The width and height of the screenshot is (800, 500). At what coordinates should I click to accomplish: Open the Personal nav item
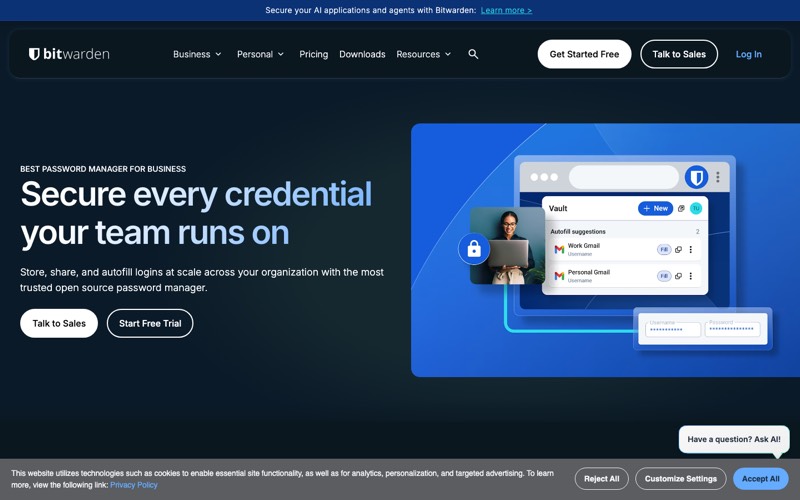click(x=255, y=54)
